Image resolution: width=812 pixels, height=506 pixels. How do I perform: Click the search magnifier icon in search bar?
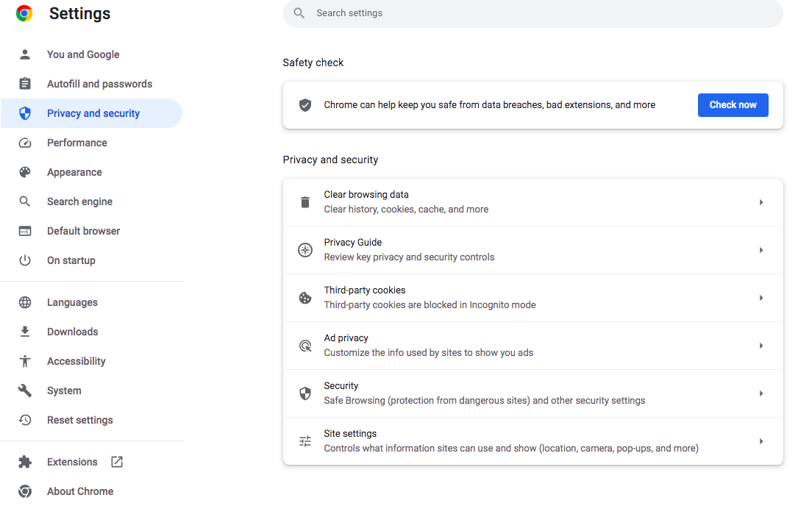coord(299,13)
